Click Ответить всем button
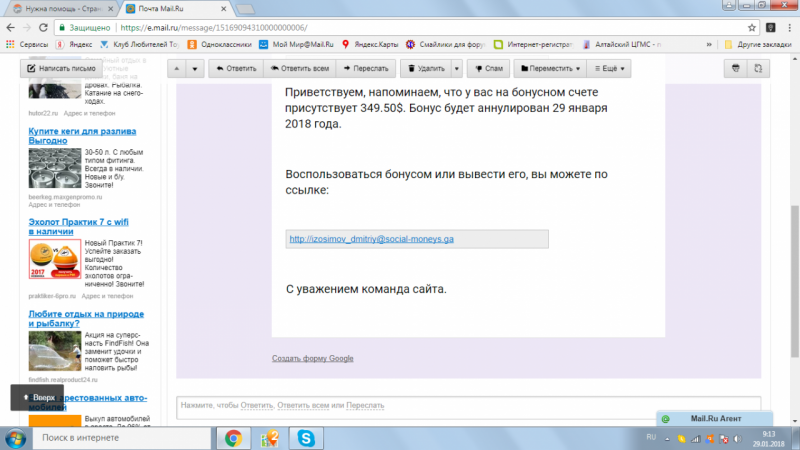The height and width of the screenshot is (450, 800). tap(299, 68)
